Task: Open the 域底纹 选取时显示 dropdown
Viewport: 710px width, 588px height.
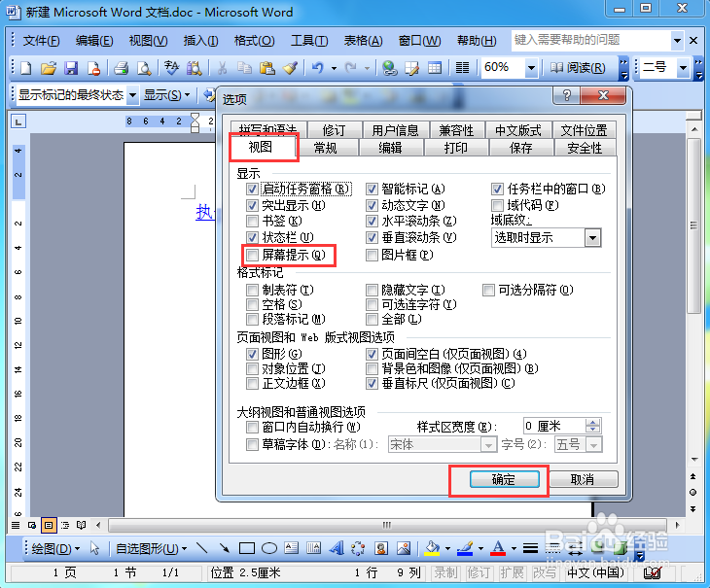Action: (592, 238)
